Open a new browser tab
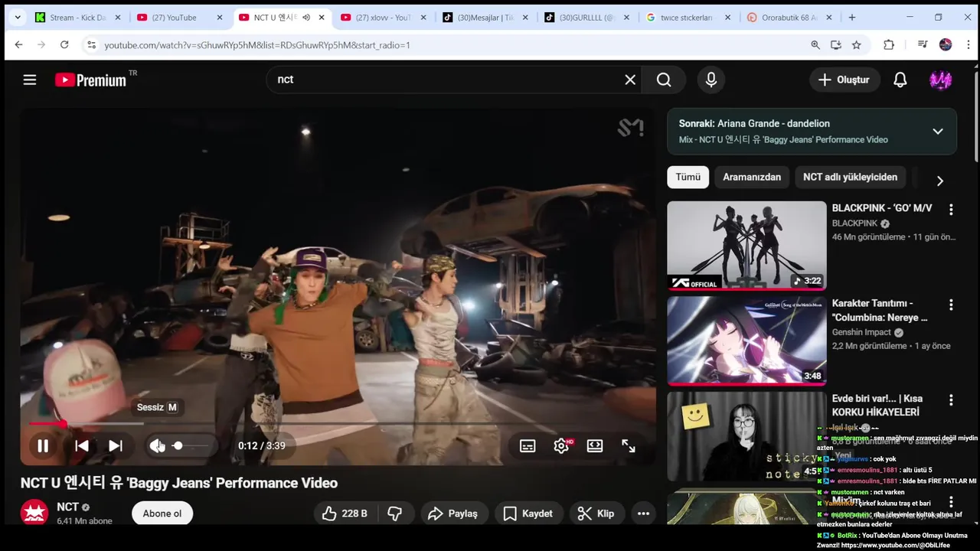 pyautogui.click(x=852, y=17)
